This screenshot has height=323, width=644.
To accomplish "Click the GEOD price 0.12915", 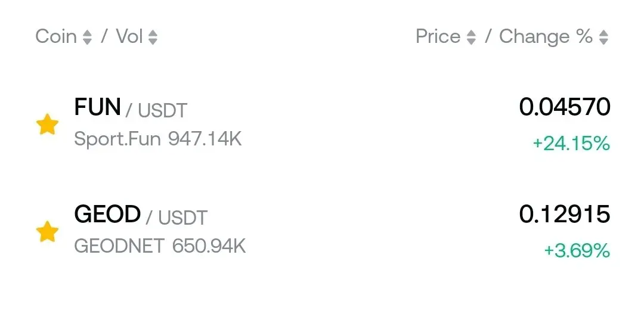I will pos(565,215).
